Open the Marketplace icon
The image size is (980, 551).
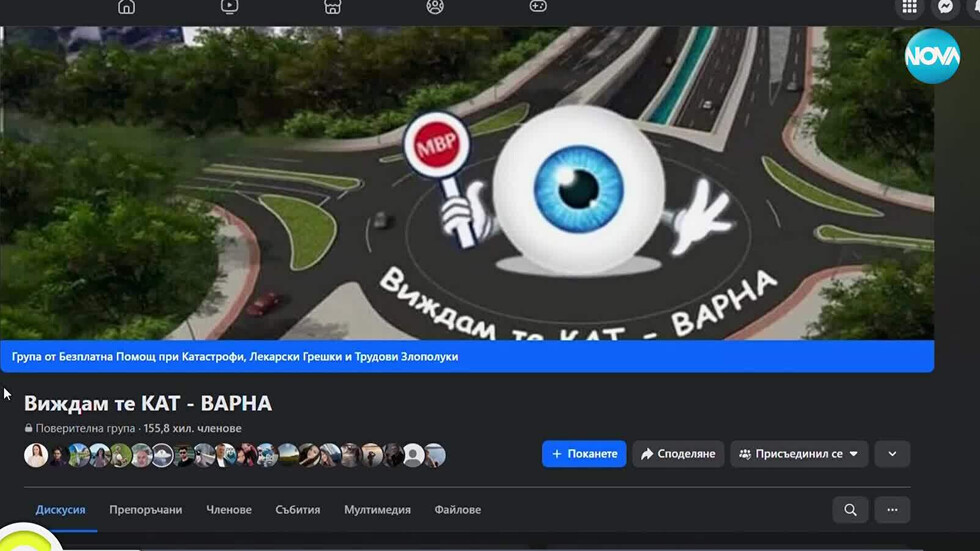click(x=332, y=7)
